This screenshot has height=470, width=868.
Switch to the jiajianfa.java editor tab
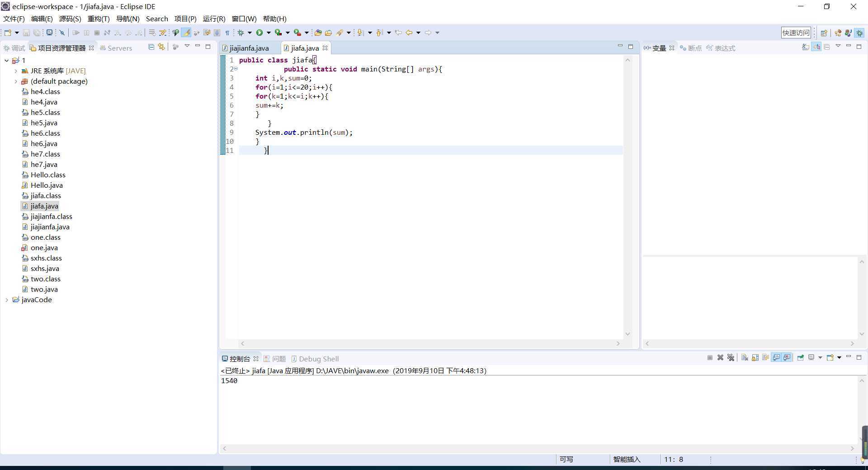[249, 48]
